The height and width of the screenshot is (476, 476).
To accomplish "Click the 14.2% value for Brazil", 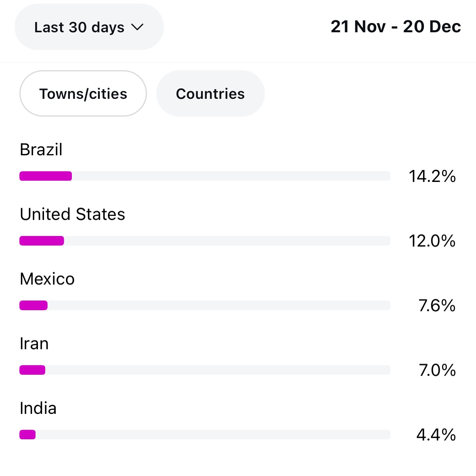I will (x=432, y=176).
